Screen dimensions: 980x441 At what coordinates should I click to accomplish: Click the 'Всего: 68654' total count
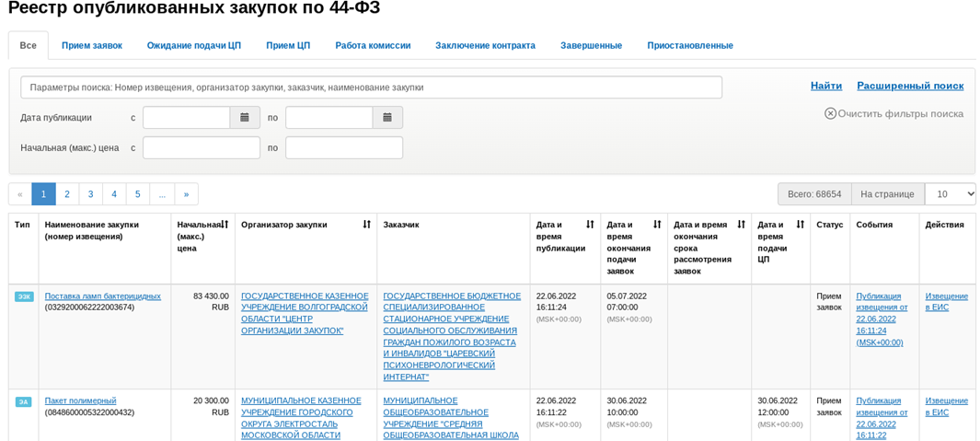[x=814, y=194]
